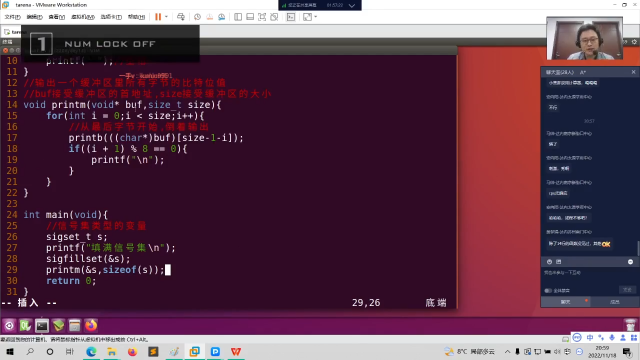Click the Cortana circle on the taskbar
This screenshot has height=360, width=640.
(x=50, y=351)
